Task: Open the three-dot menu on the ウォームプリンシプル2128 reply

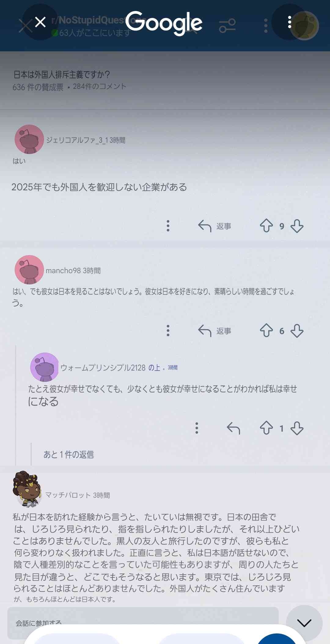Action: pyautogui.click(x=197, y=428)
